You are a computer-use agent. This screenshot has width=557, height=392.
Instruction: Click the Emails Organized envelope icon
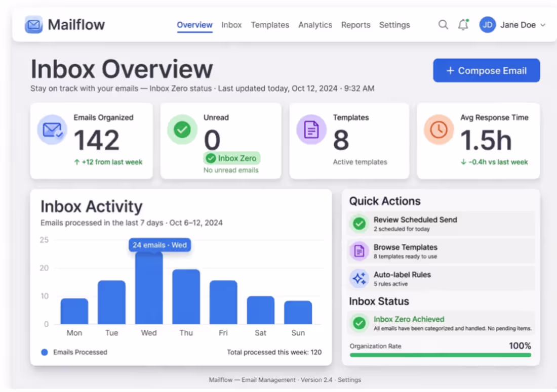click(52, 129)
